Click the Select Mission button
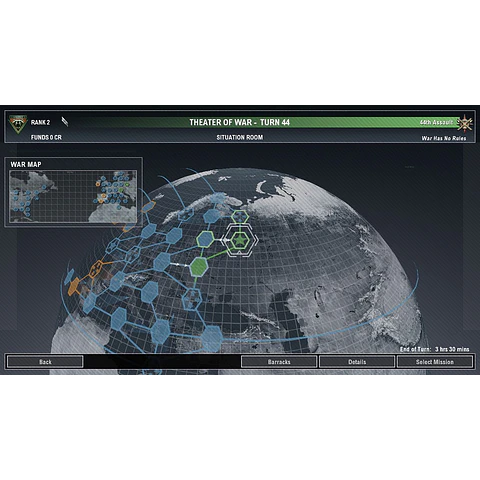480x480 pixels. [x=435, y=362]
